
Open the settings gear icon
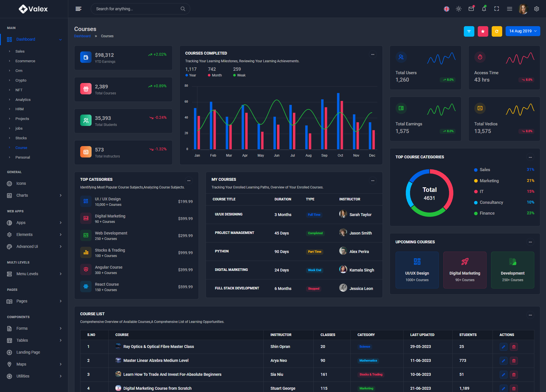tap(536, 9)
